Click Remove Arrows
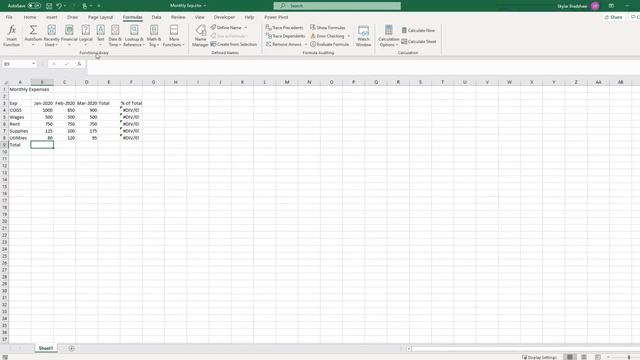The width and height of the screenshot is (640, 360). [284, 44]
